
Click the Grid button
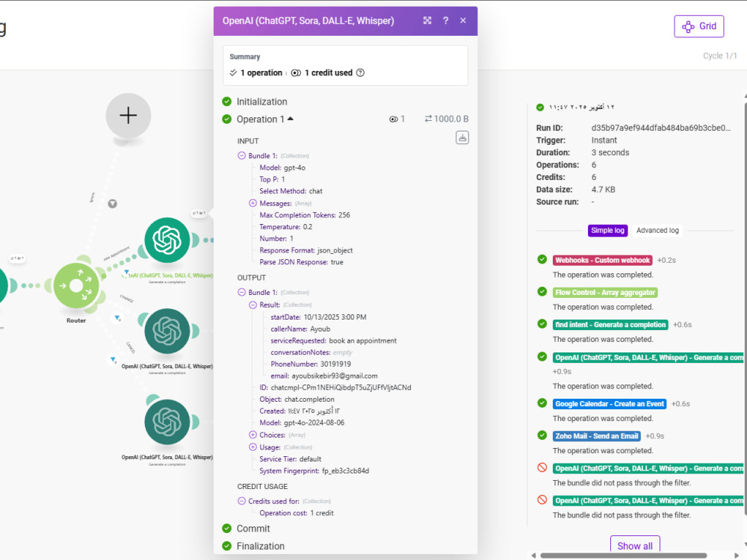[699, 26]
